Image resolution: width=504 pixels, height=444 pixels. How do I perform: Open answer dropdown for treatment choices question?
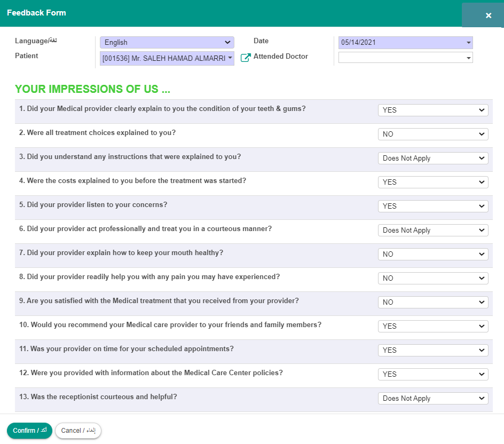tap(433, 134)
